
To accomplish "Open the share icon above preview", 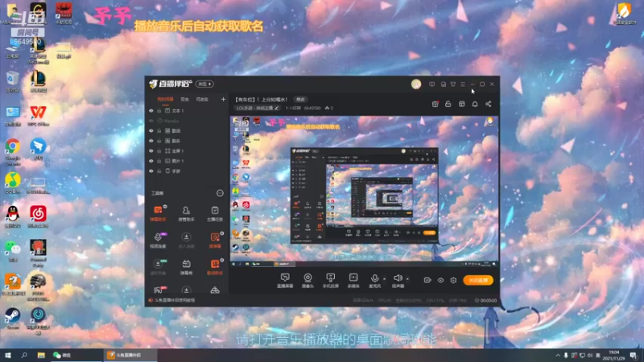I will (x=489, y=105).
